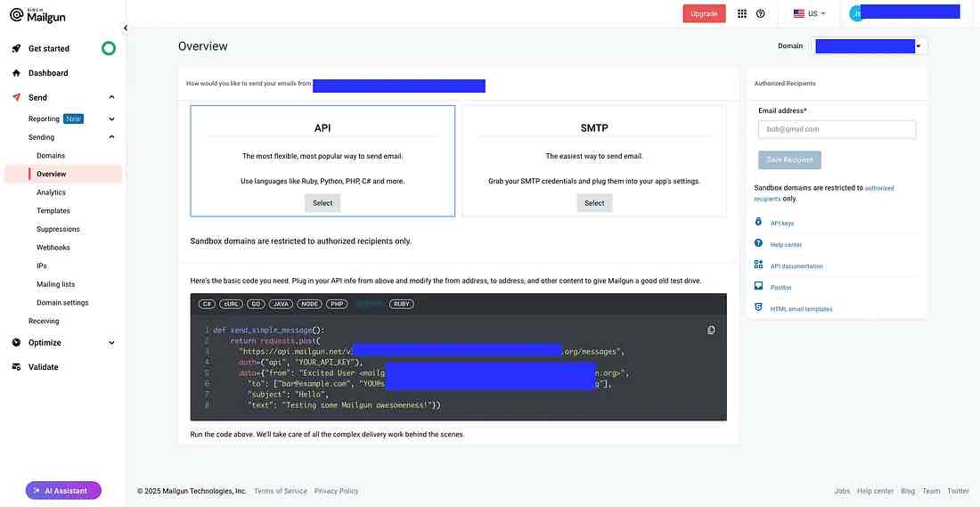This screenshot has height=507, width=980.
Task: Click the Validate section icon
Action: (x=17, y=367)
